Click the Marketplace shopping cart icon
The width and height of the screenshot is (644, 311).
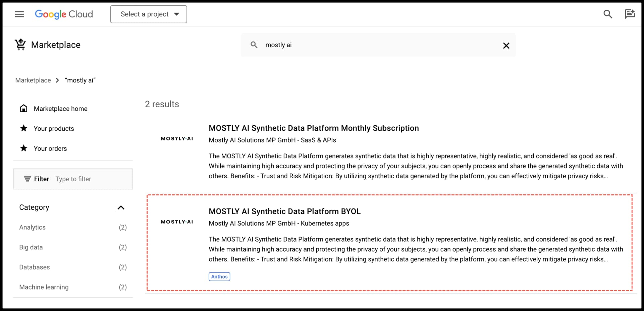click(x=20, y=44)
